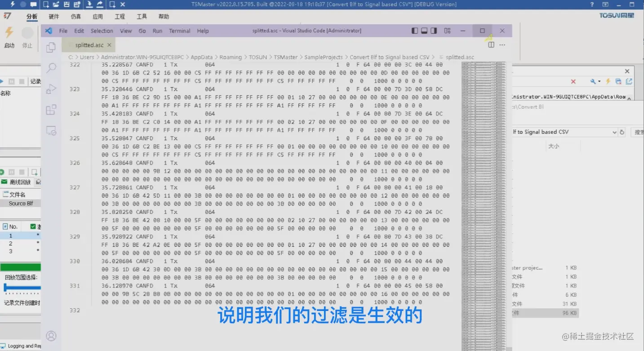Open the Terminal menu in VS Code

click(x=180, y=31)
